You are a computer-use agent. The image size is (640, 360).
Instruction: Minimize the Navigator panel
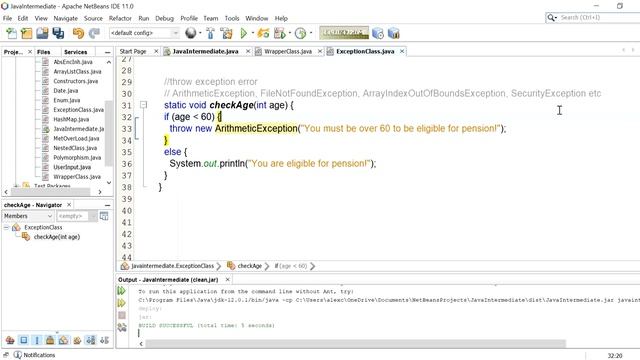107,205
